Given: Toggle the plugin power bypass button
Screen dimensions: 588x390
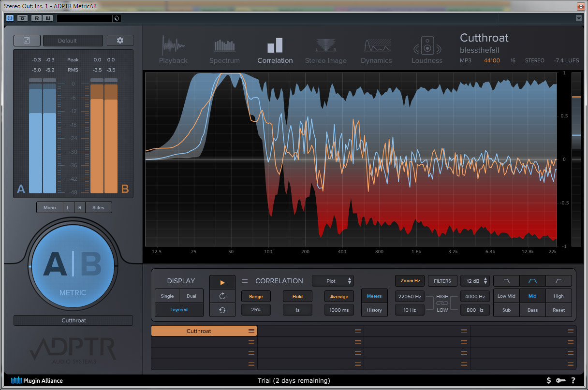Looking at the screenshot, I should (x=10, y=18).
